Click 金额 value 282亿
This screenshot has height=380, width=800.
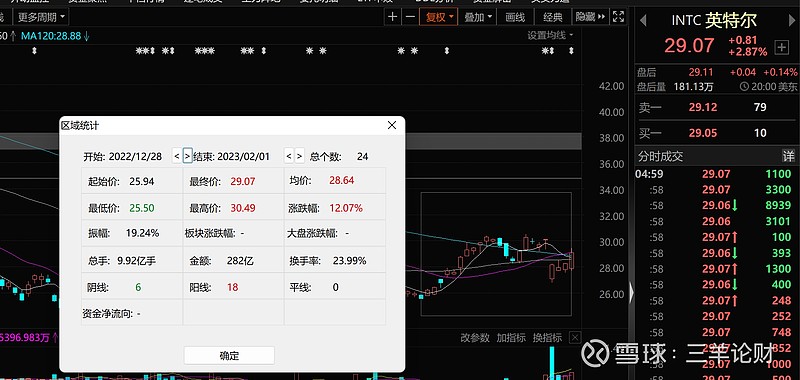pos(240,261)
